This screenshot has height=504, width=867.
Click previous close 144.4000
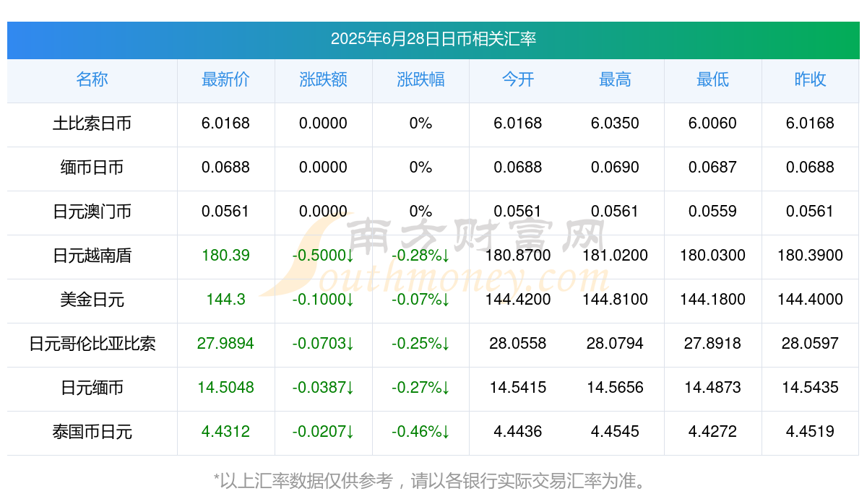click(x=810, y=300)
